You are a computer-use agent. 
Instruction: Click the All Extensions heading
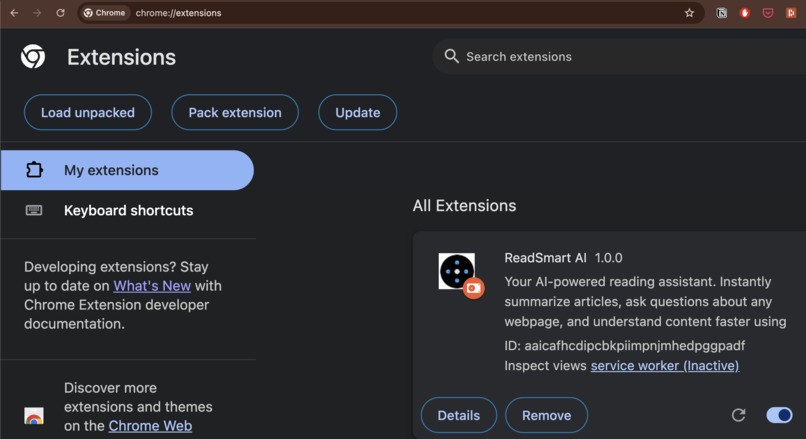[x=464, y=206]
